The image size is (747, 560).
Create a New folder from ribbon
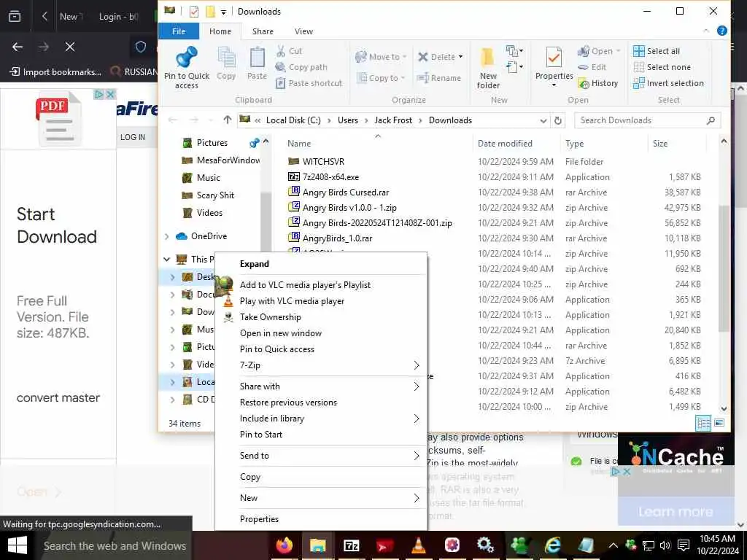(488, 68)
